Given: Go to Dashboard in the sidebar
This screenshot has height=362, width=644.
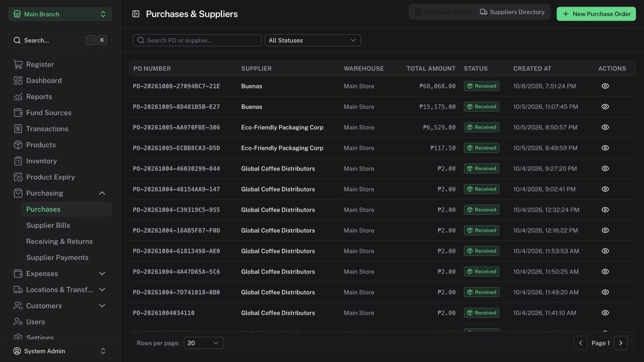Looking at the screenshot, I should coord(60,80).
